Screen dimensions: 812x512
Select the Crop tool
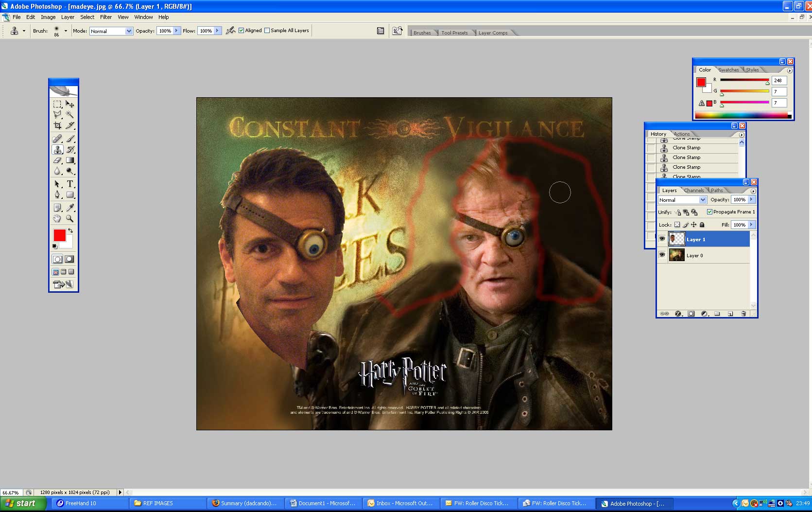click(57, 125)
